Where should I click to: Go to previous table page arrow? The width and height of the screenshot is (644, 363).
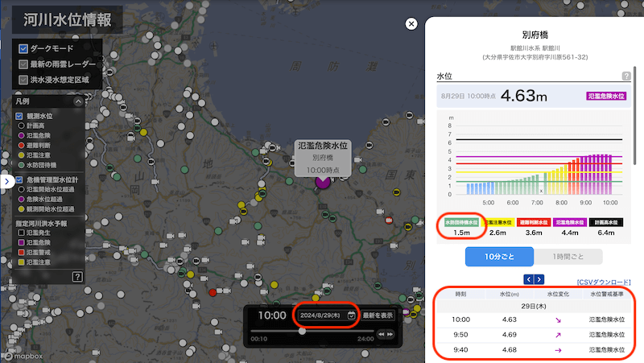528,279
